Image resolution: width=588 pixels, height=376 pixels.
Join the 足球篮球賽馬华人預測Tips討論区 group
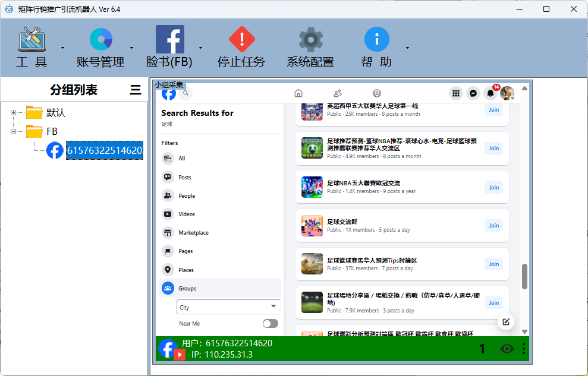click(493, 264)
